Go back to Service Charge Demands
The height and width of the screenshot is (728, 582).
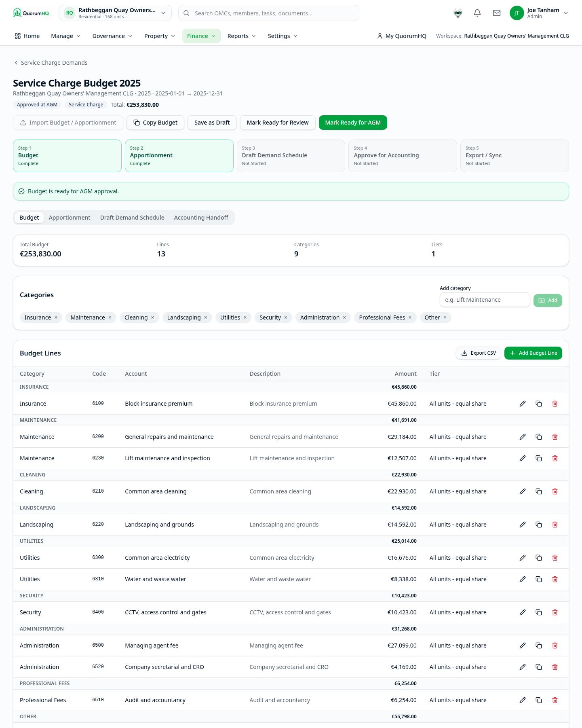(51, 63)
